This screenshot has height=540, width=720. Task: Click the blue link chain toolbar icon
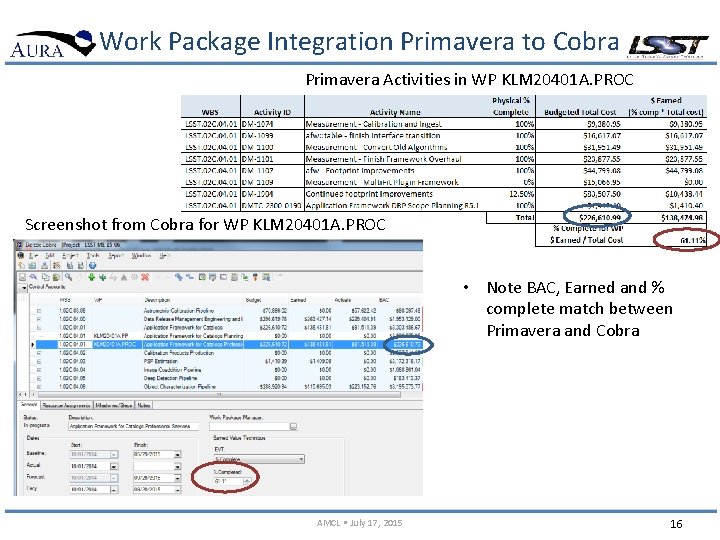[x=179, y=277]
